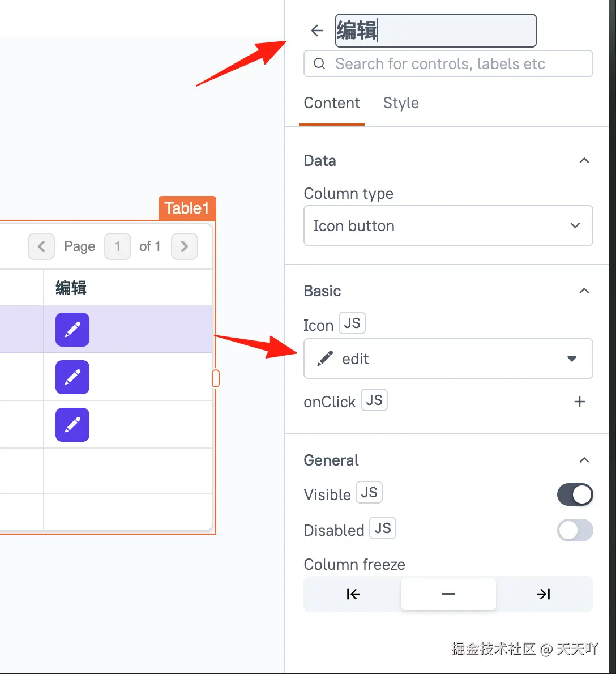616x674 pixels.
Task: Go to previous table page
Action: pos(41,246)
